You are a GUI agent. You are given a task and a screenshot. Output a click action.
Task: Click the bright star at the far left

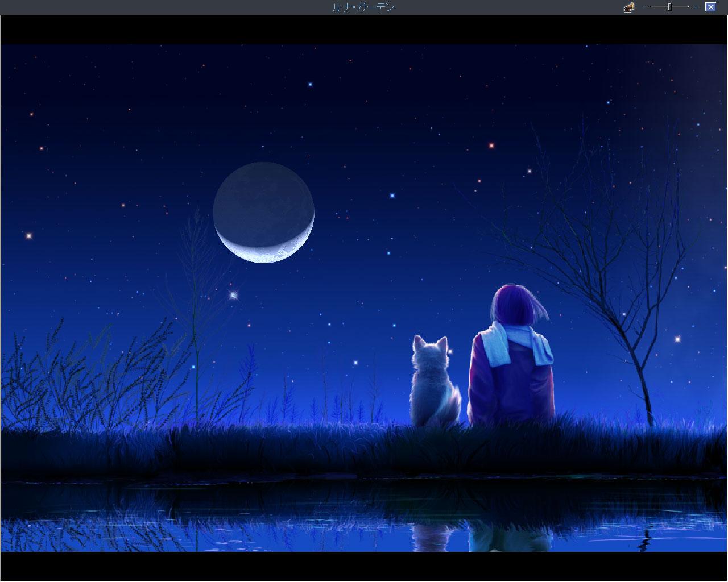click(x=29, y=235)
